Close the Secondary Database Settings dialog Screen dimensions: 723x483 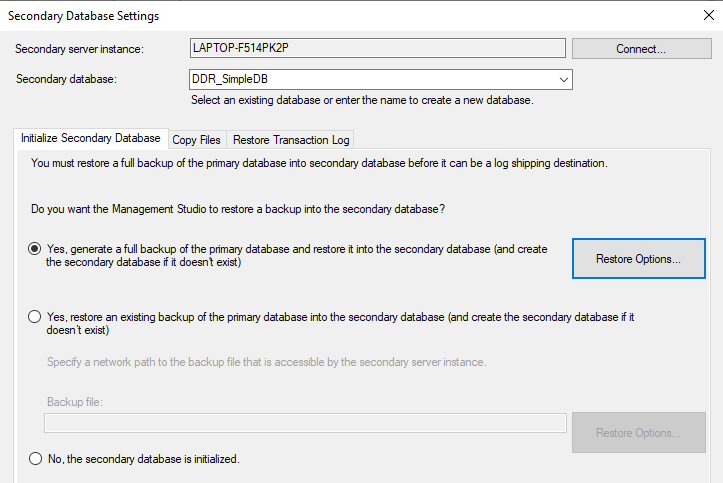click(x=709, y=15)
